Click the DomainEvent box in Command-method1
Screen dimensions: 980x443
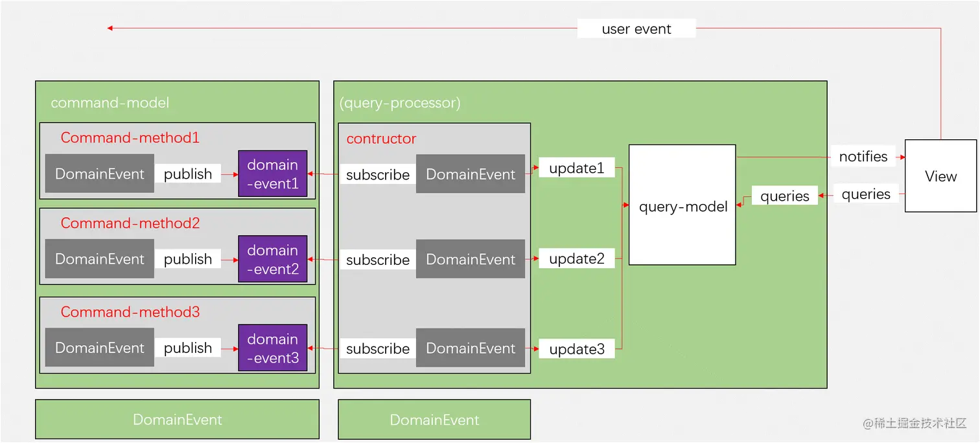pyautogui.click(x=99, y=173)
